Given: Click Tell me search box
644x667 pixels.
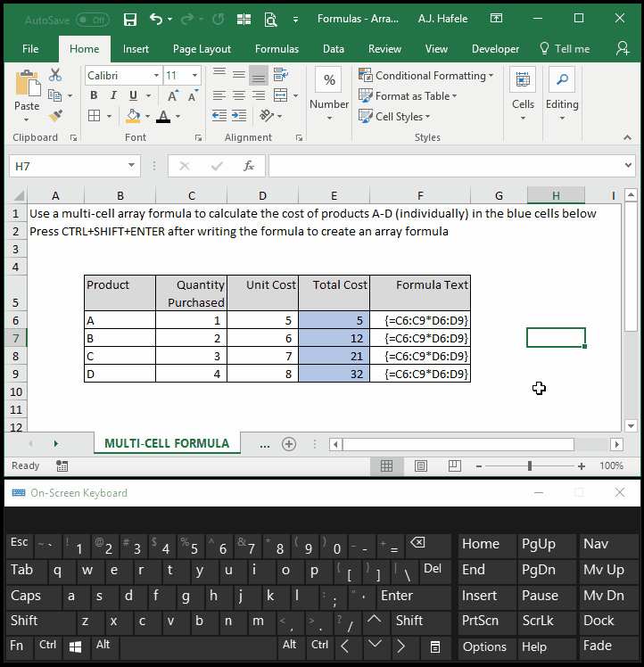Looking at the screenshot, I should pyautogui.click(x=565, y=49).
